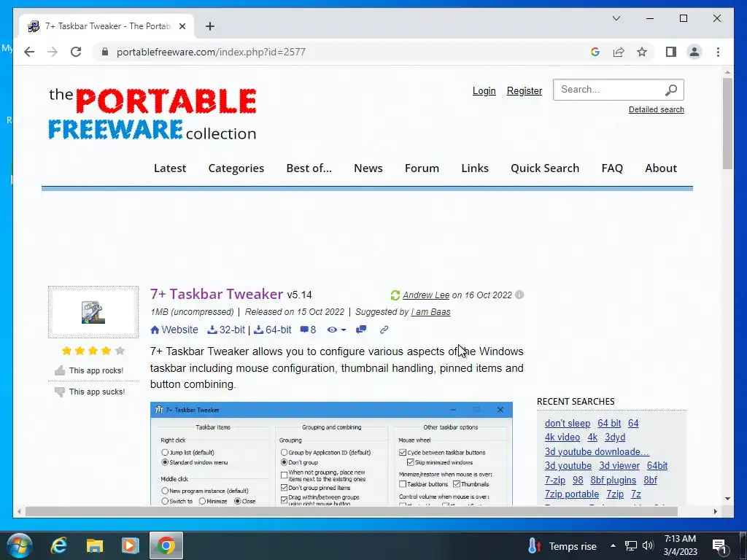Open the Chrome tab search chevron

point(616,18)
